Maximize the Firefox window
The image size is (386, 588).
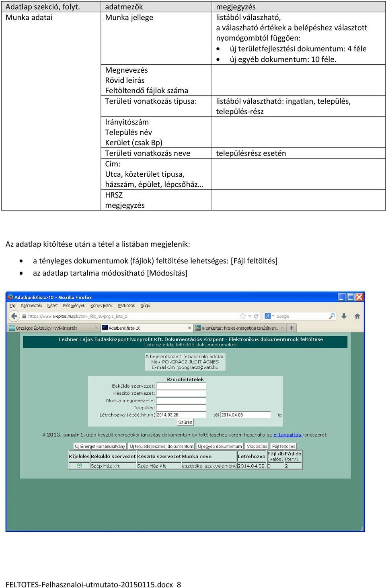coord(351,297)
